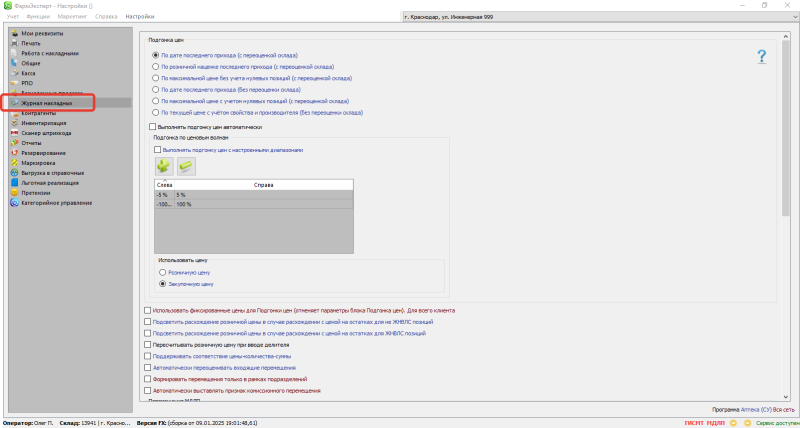Open the Функции menu
The height and width of the screenshot is (428, 800).
pos(39,17)
